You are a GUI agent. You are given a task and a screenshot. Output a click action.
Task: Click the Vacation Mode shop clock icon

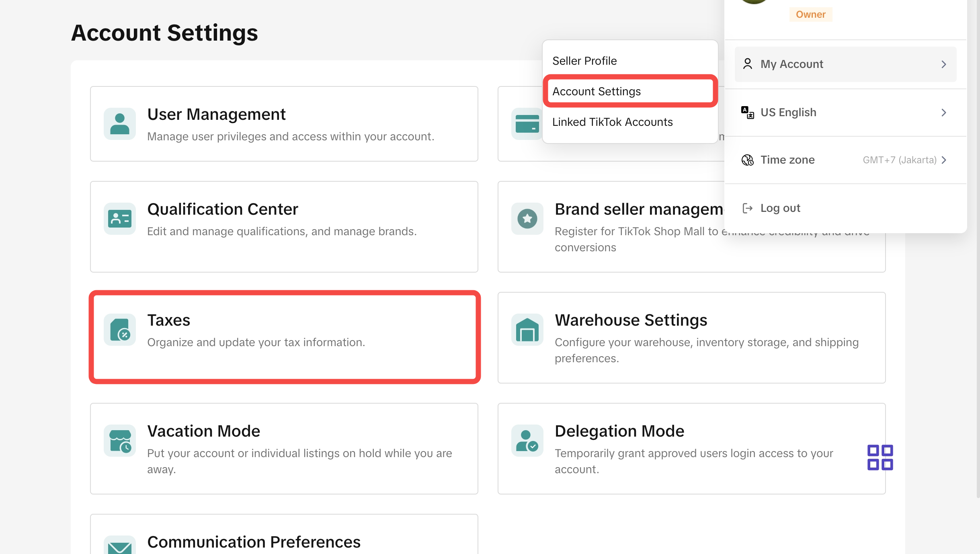(x=120, y=441)
